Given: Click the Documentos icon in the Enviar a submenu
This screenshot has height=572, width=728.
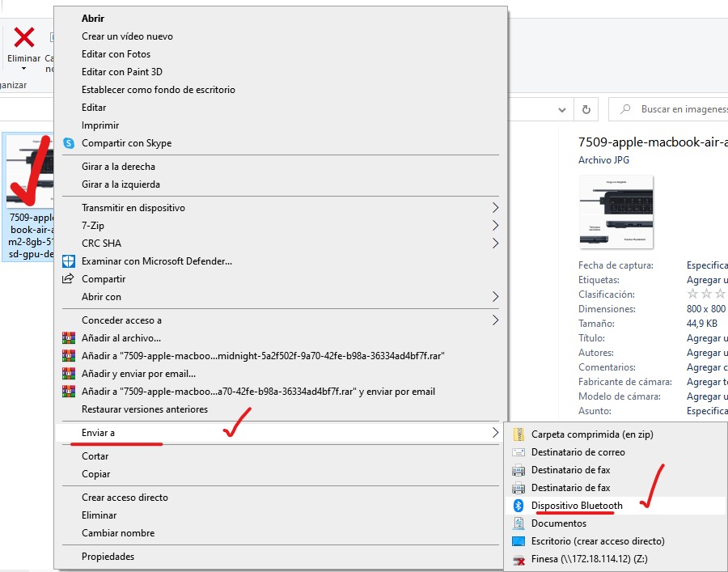Looking at the screenshot, I should (x=518, y=523).
